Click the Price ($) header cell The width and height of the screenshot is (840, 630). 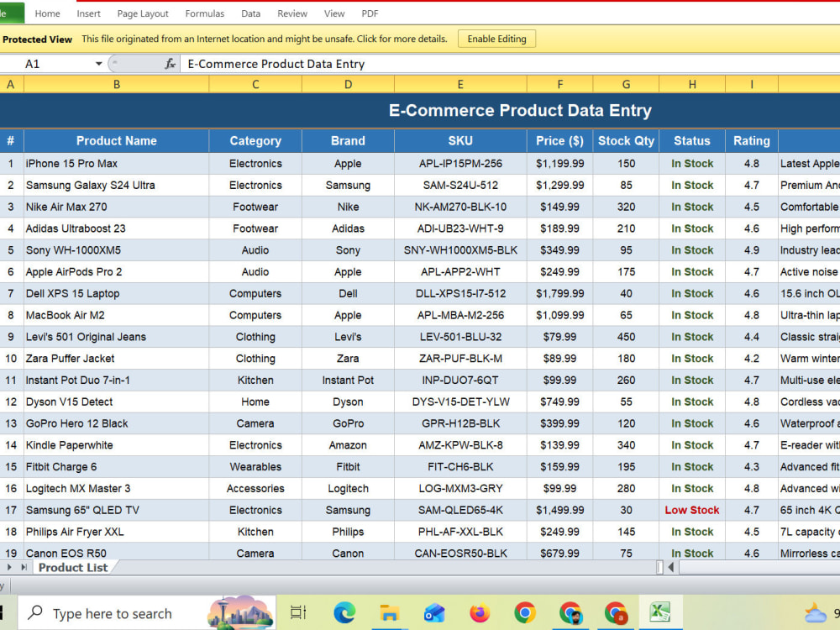coord(559,141)
